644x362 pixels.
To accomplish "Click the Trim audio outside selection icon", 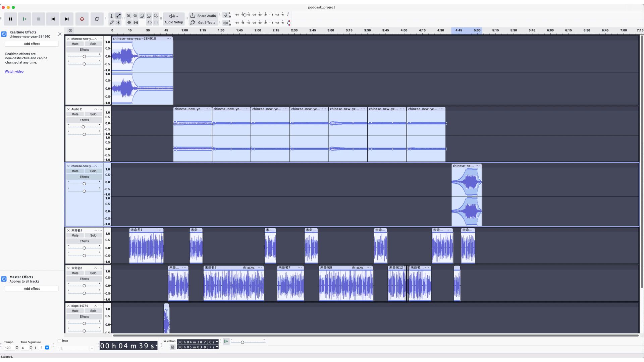I will (x=129, y=22).
